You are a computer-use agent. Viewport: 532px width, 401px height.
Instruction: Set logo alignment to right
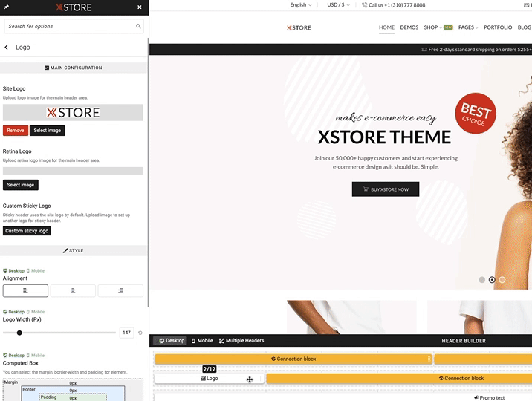coord(120,291)
